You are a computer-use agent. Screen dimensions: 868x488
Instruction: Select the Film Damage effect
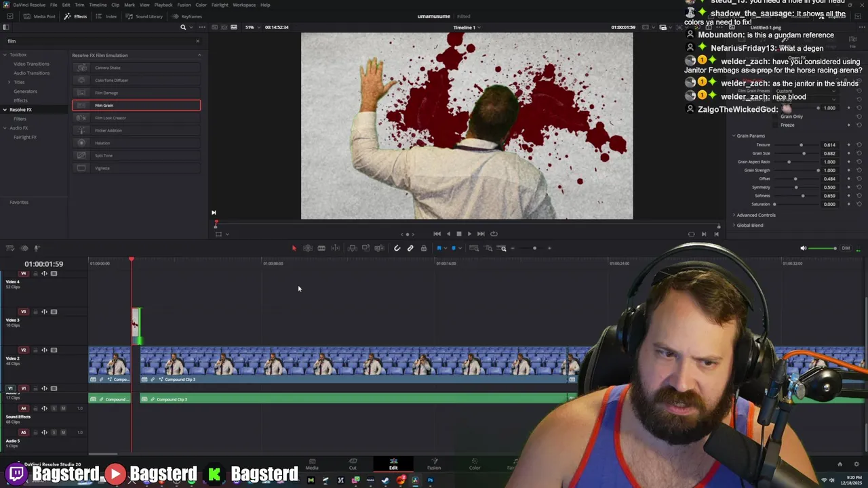point(136,93)
